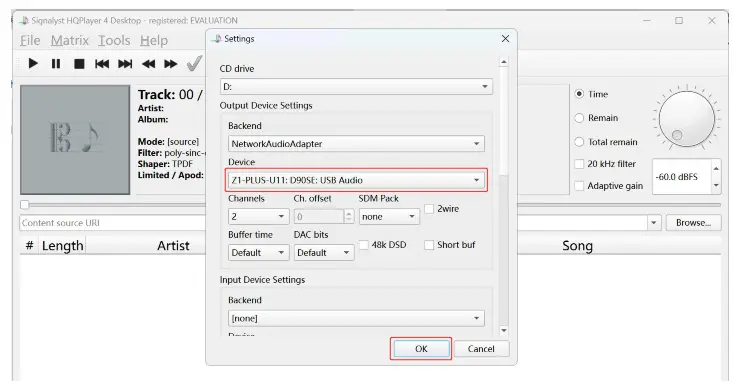Click the Settings scrollbar down arrow
The width and height of the screenshot is (734, 388).
coord(504,330)
